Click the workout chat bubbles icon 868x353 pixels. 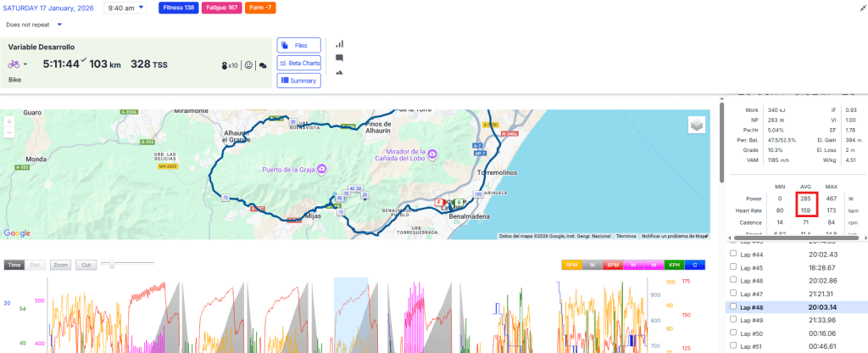(263, 64)
